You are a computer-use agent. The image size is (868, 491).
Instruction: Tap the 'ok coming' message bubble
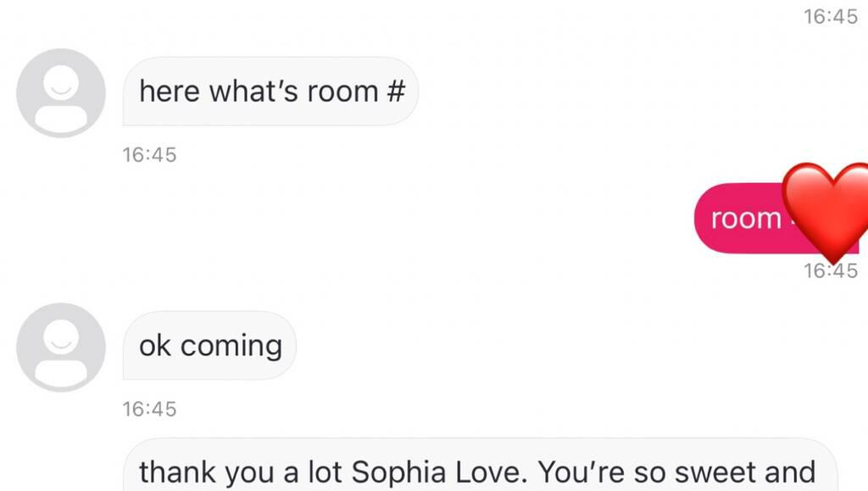[x=210, y=345]
